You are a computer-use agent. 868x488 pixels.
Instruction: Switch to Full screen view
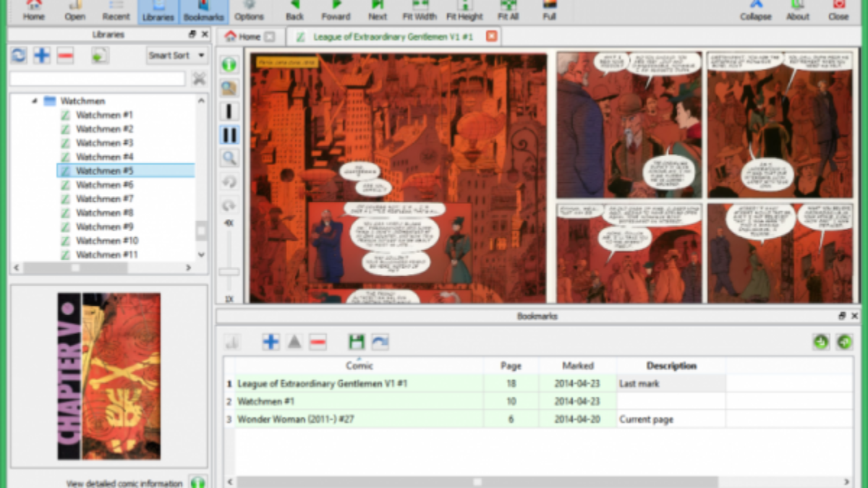pyautogui.click(x=550, y=11)
